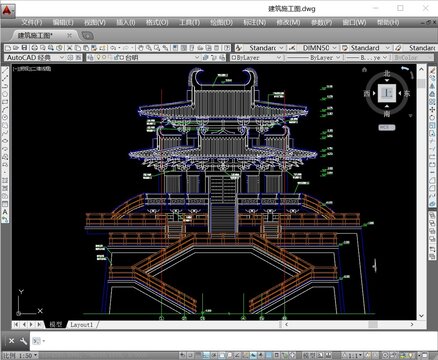This screenshot has height=360, width=438.
Task: Open the 绘图(D) menu
Action: coord(221,23)
